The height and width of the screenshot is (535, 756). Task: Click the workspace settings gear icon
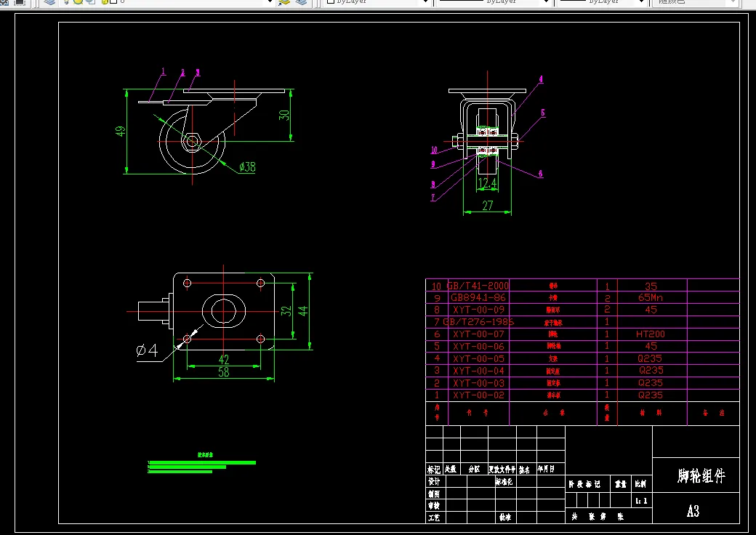4,2
